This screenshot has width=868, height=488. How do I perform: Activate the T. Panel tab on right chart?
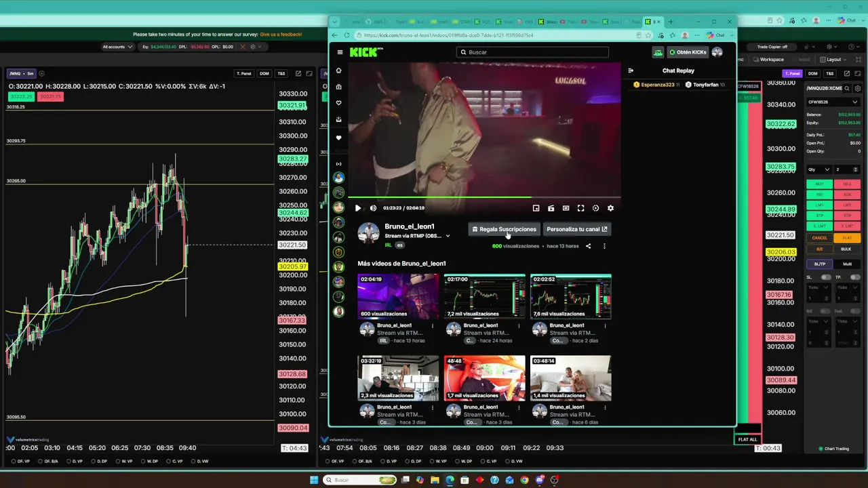[792, 73]
